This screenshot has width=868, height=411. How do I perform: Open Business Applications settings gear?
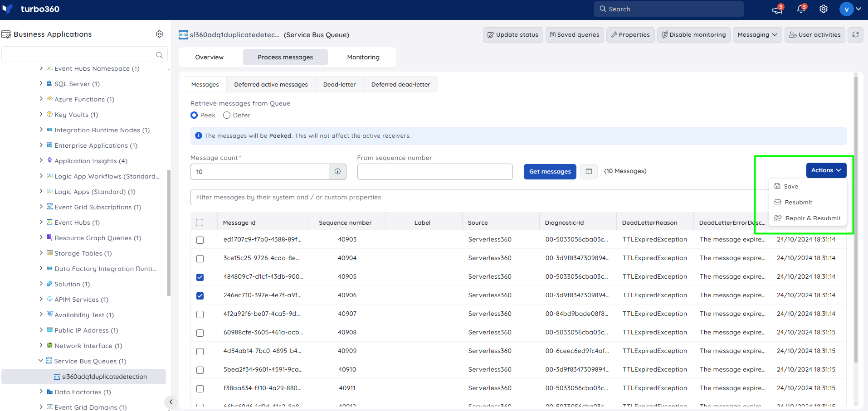(x=159, y=34)
